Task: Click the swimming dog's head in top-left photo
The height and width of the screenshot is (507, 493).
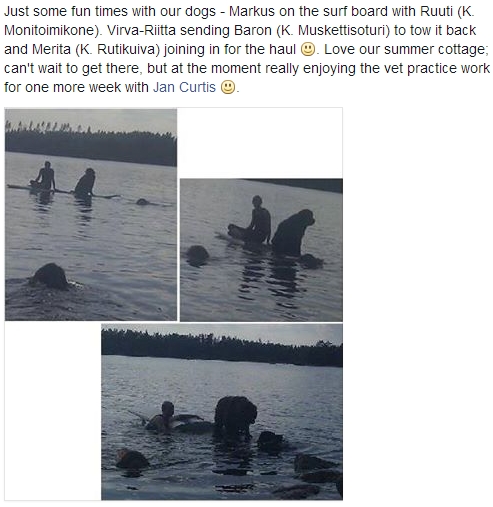Action: tap(51, 276)
